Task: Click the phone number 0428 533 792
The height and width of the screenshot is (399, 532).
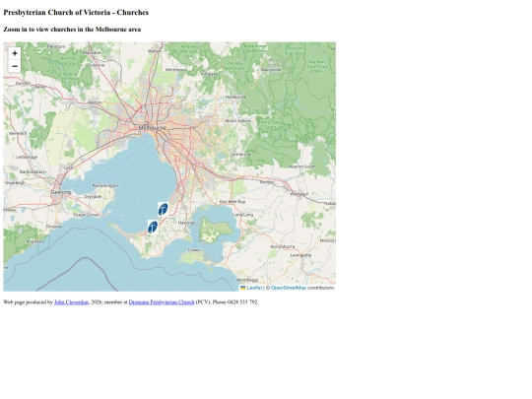Action: tap(242, 302)
